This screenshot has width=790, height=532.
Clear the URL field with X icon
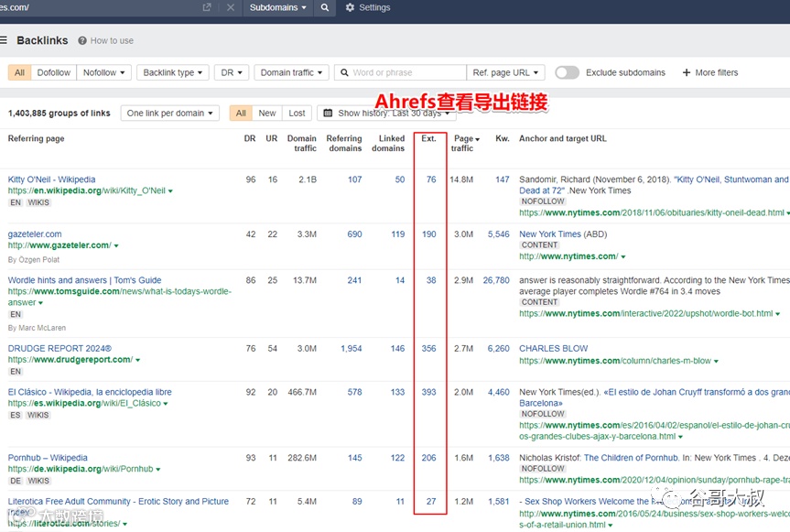pyautogui.click(x=231, y=7)
